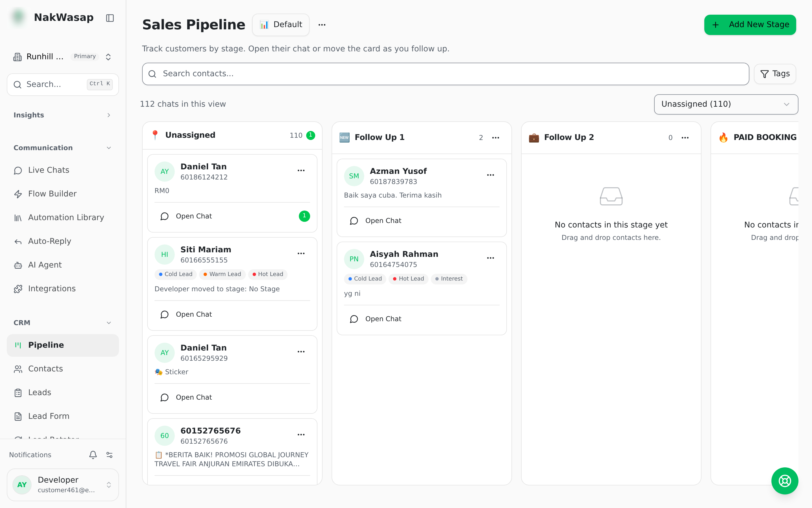Open Integrations page
This screenshot has width=812, height=508.
(62, 289)
